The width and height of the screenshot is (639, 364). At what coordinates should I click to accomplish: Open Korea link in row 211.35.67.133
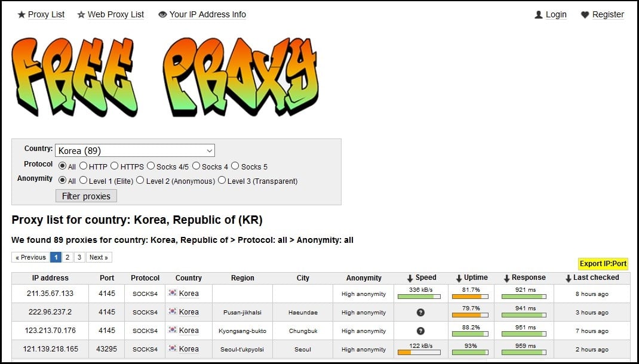(189, 294)
